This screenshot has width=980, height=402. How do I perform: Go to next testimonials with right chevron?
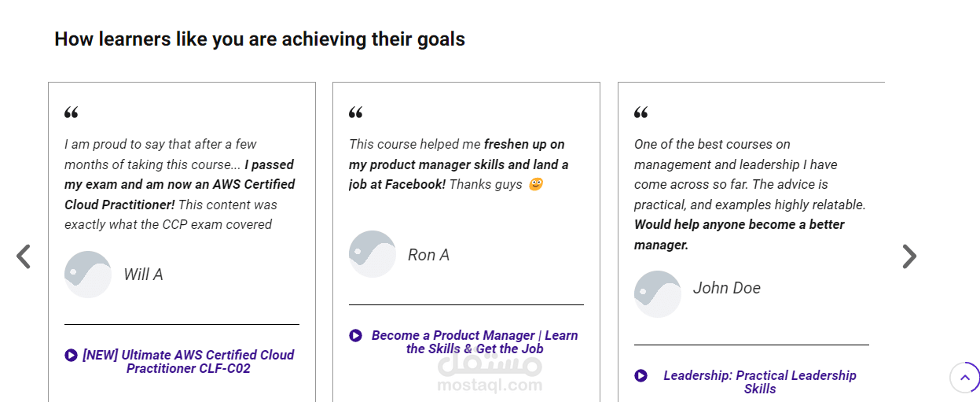click(x=909, y=256)
